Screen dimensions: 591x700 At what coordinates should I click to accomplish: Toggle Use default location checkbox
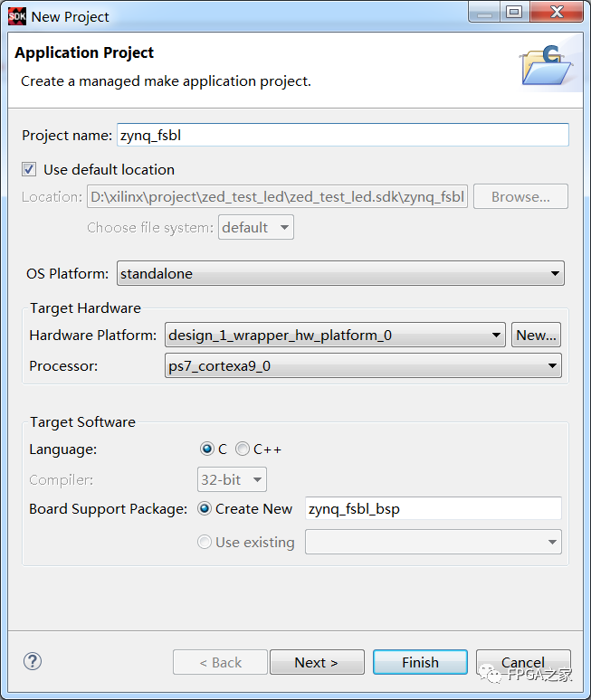29,169
